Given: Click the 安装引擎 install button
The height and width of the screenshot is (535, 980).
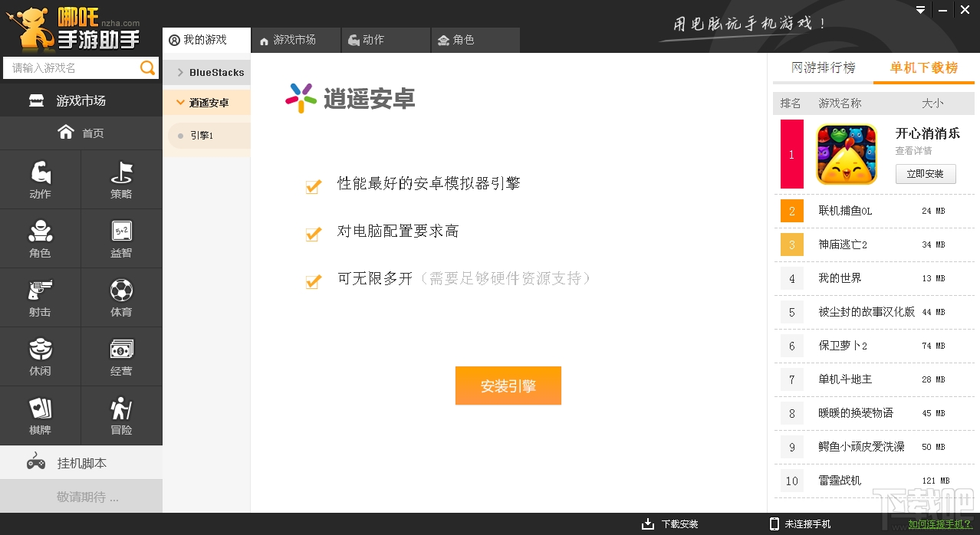Looking at the screenshot, I should click(x=508, y=386).
